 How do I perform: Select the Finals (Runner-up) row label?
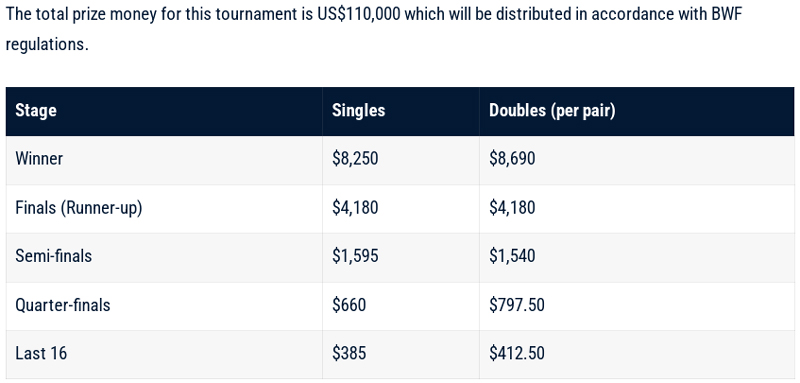[x=79, y=208]
